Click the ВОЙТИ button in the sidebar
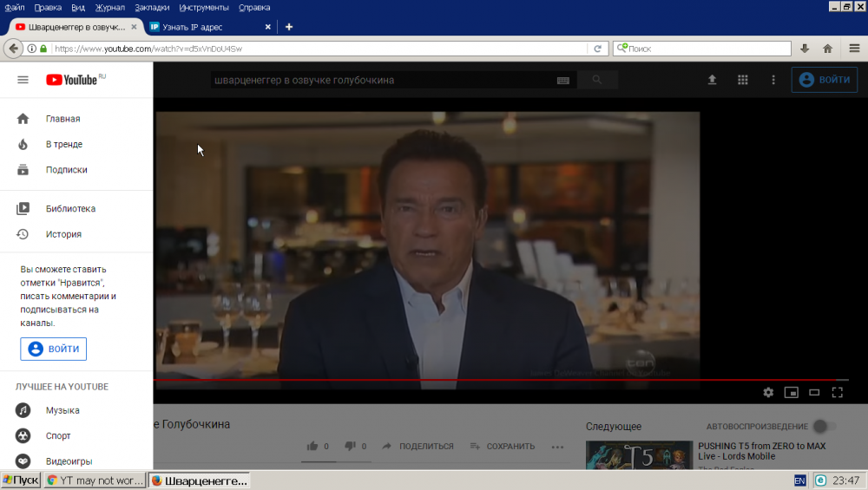 point(54,349)
